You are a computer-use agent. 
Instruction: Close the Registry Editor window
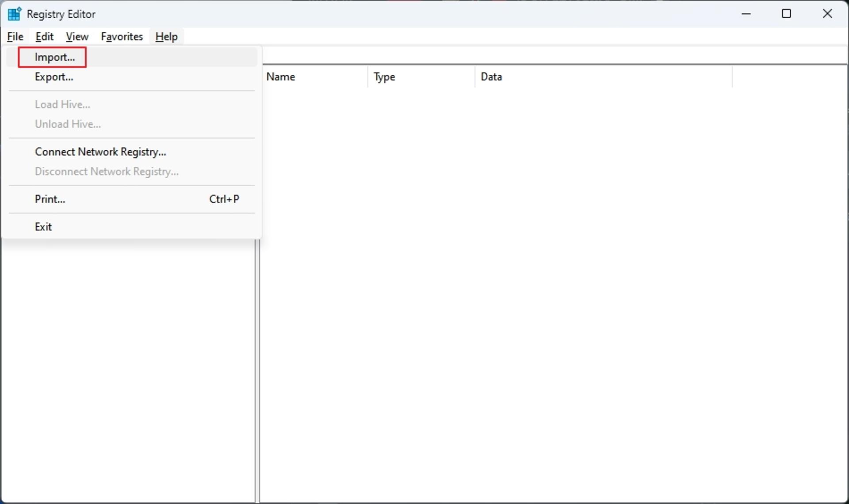827,14
